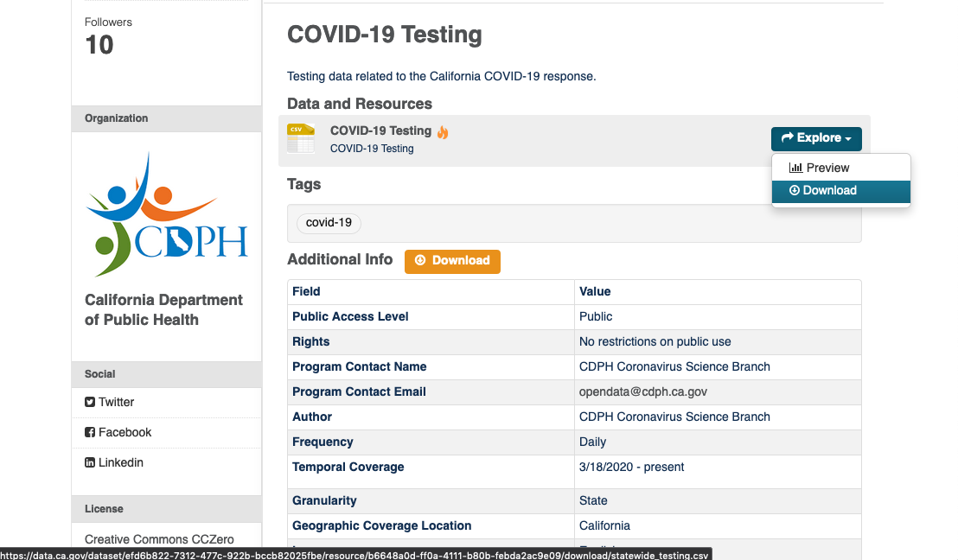Click the Twitter bird icon in Social panel

coord(90,402)
